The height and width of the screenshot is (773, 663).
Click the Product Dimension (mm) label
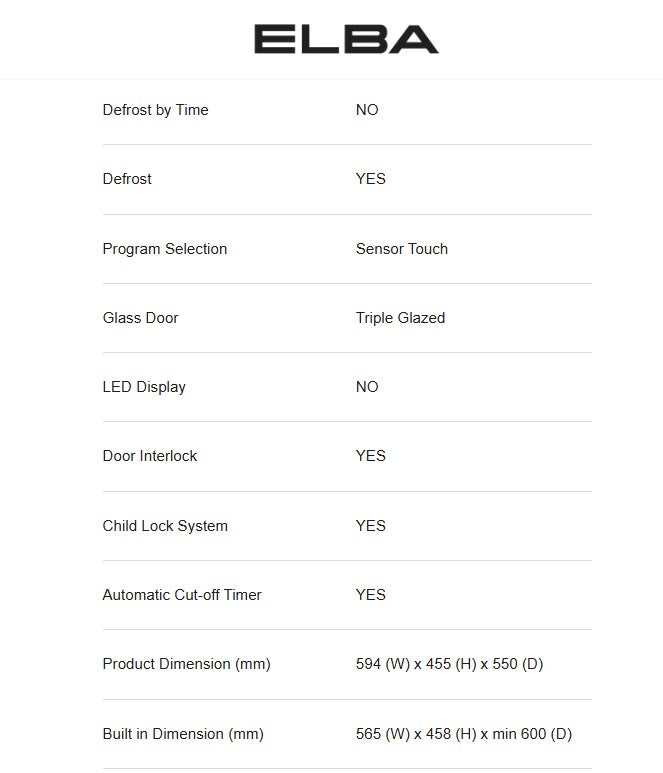click(x=186, y=664)
